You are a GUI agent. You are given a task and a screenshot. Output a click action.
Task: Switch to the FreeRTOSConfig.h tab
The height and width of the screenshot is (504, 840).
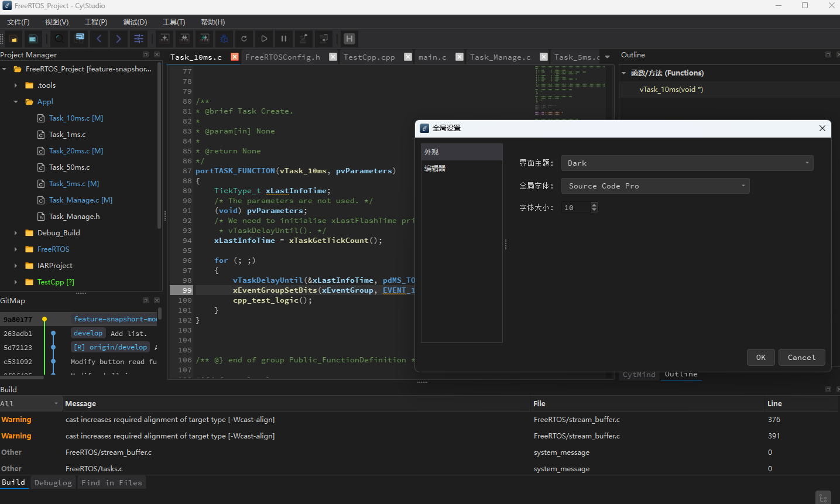point(283,57)
